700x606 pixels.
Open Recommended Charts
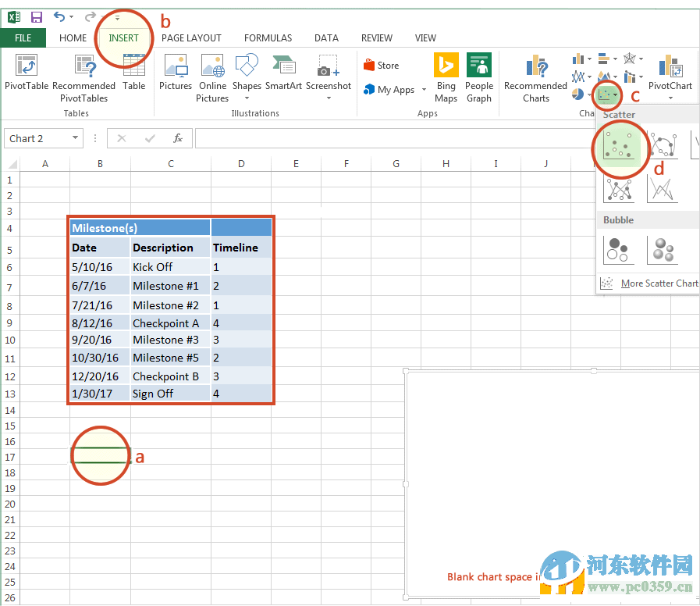[x=536, y=76]
